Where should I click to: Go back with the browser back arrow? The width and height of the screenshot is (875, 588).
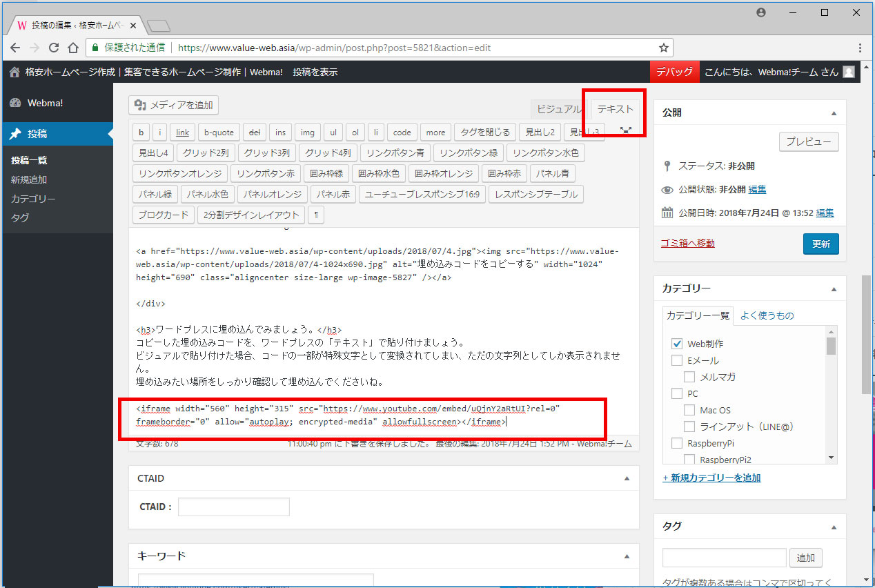point(16,48)
